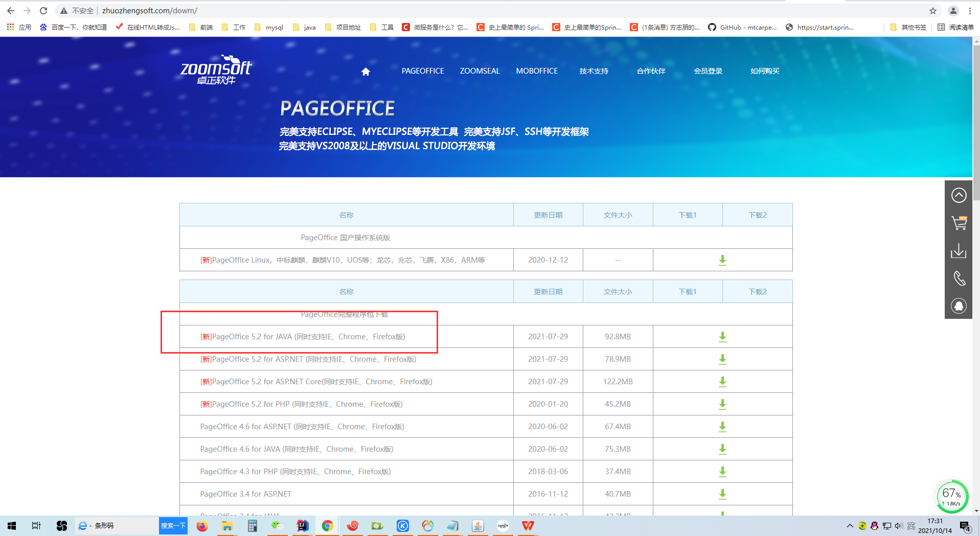Open the 技术支持 navigation item
980x536 pixels.
(594, 71)
